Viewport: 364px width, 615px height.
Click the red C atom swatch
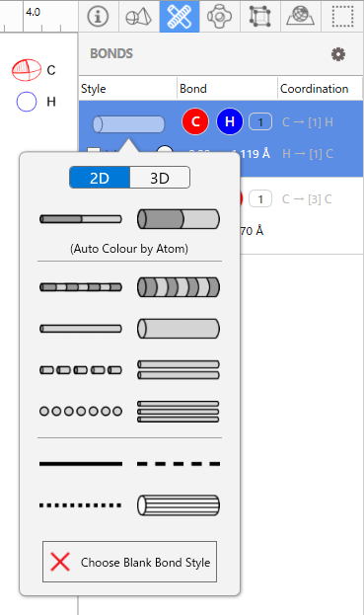tap(195, 122)
